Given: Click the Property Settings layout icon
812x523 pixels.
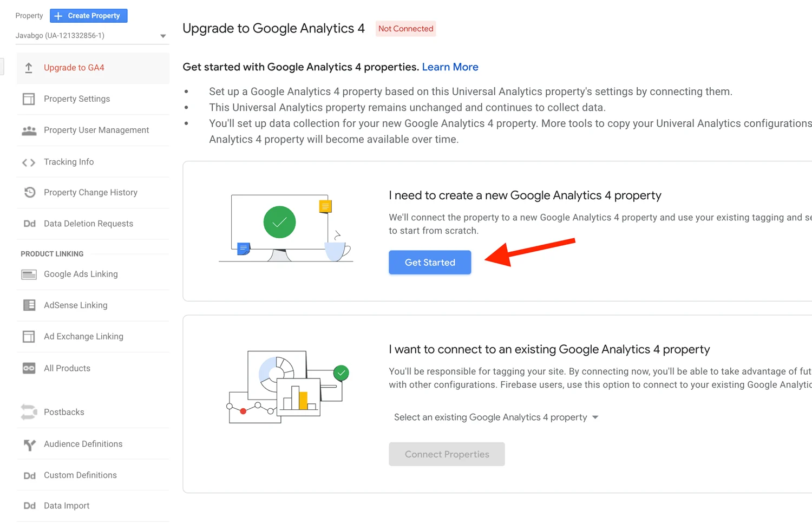Looking at the screenshot, I should pos(29,99).
